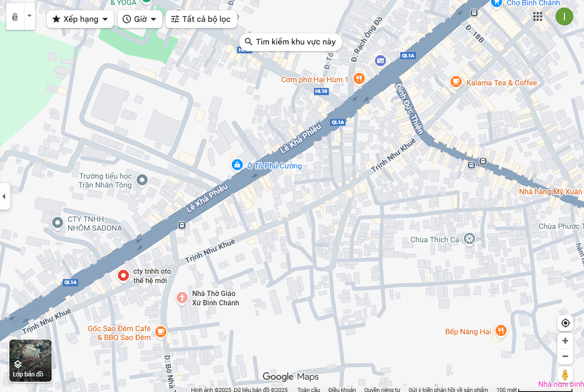Center the map on my location

(565, 323)
